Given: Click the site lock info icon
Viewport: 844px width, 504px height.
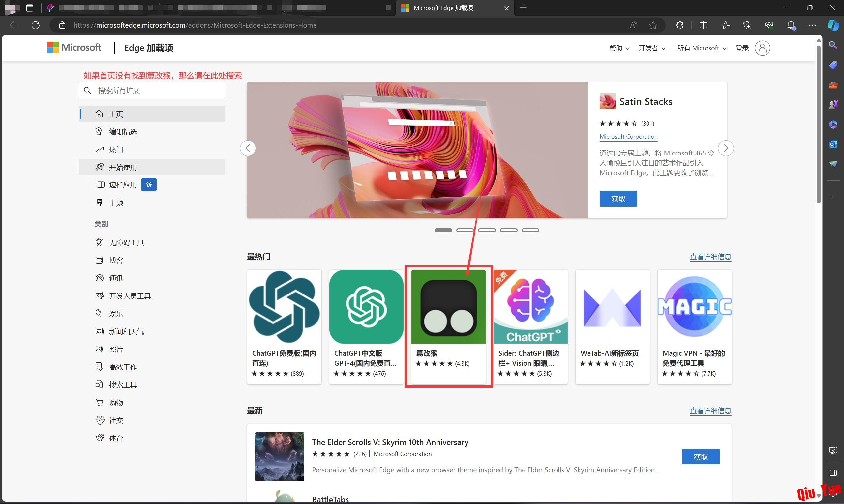Looking at the screenshot, I should (62, 25).
